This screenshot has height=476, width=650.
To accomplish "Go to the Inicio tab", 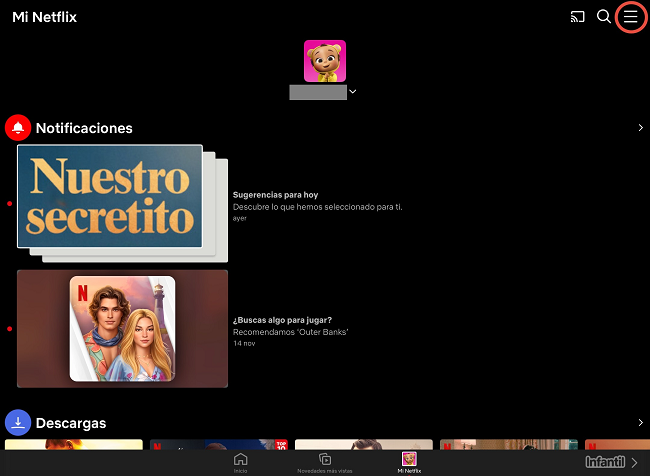I will coord(240,462).
